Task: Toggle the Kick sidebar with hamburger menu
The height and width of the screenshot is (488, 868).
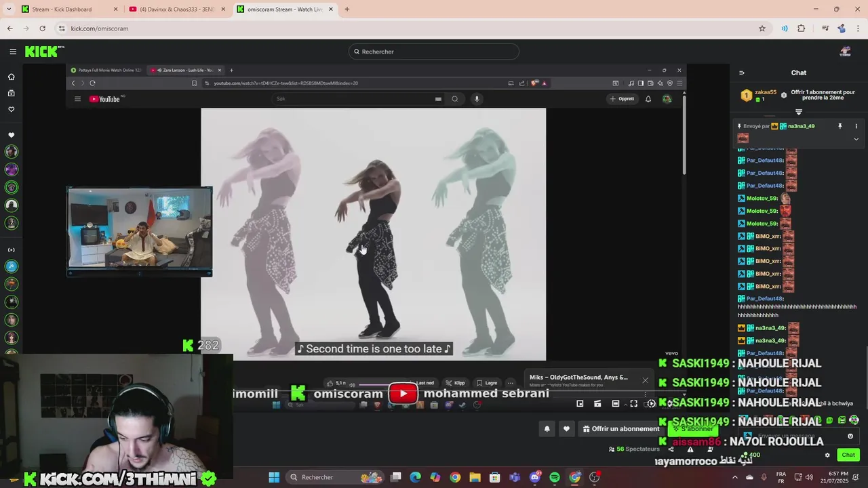Action: click(x=13, y=52)
